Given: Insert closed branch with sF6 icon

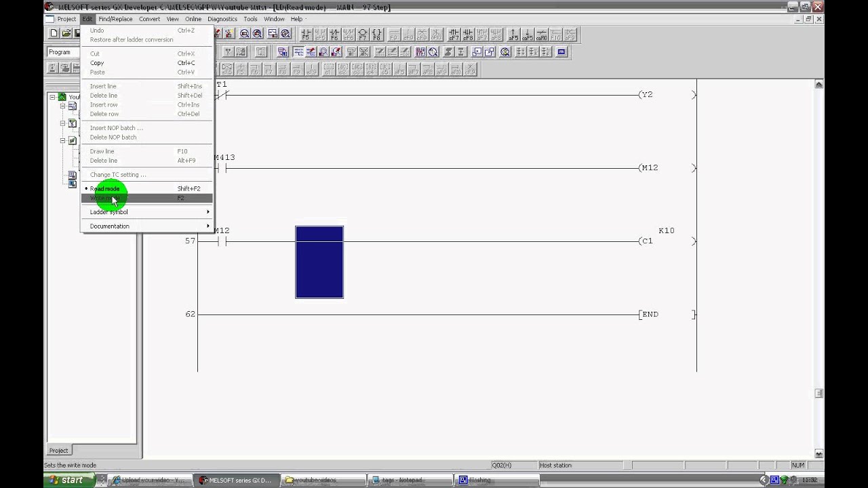Looking at the screenshot, I should 349,34.
